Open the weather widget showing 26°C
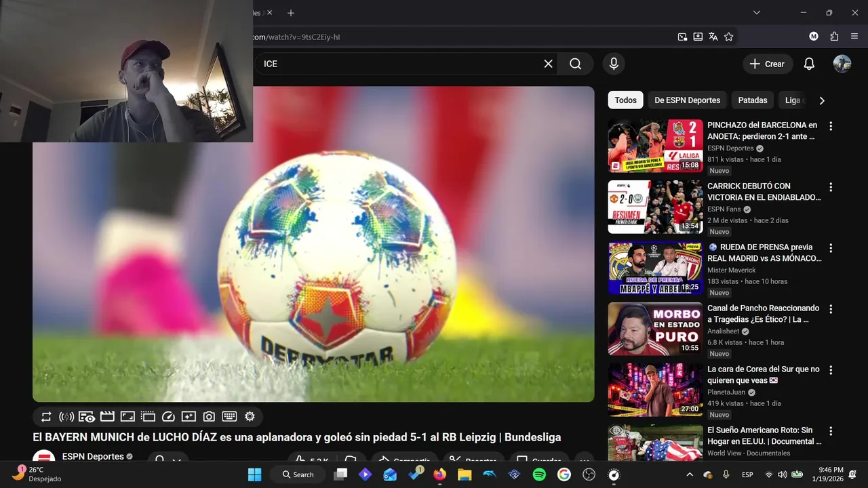The height and width of the screenshot is (488, 868). pos(37,474)
